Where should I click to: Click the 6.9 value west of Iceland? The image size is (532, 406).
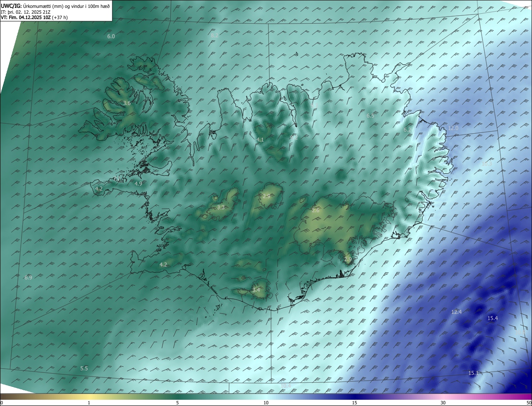pyautogui.click(x=28, y=277)
